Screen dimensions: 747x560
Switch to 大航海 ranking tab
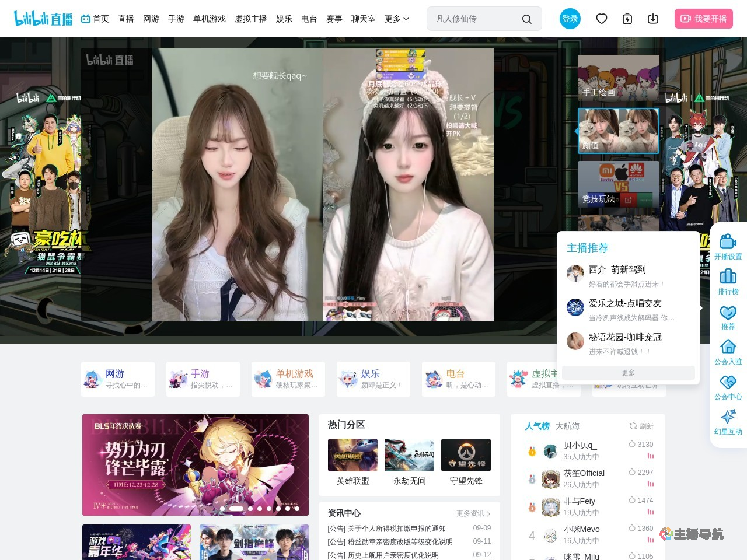pos(567,426)
